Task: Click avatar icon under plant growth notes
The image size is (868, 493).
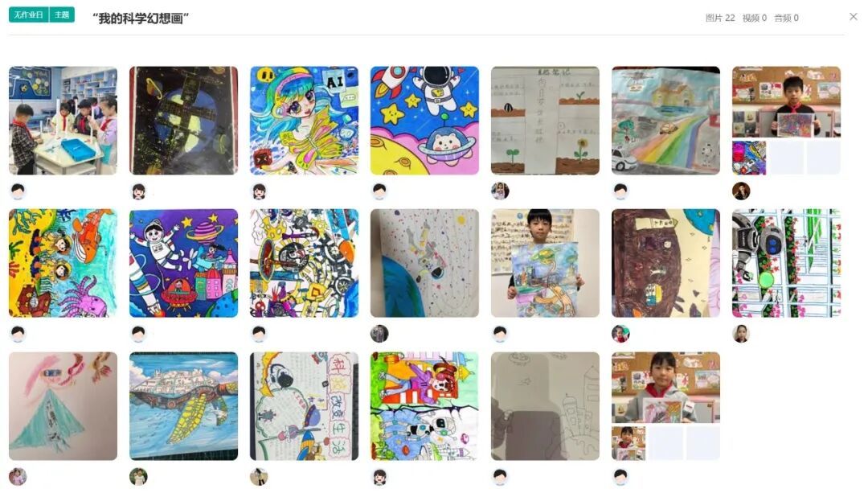Action: point(500,191)
